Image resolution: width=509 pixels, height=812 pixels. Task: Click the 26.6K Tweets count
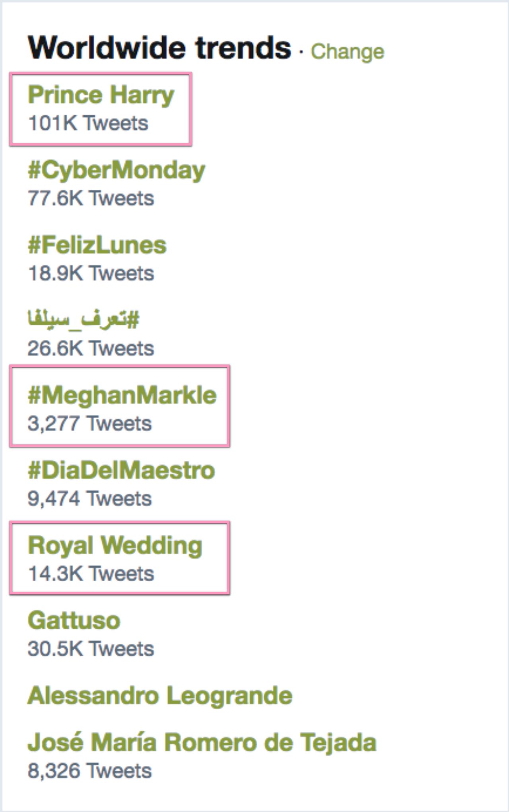91,349
